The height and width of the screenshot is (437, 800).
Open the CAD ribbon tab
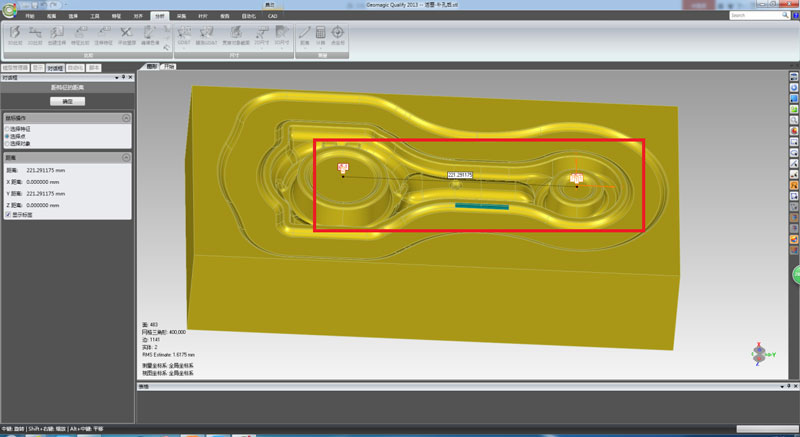click(272, 17)
